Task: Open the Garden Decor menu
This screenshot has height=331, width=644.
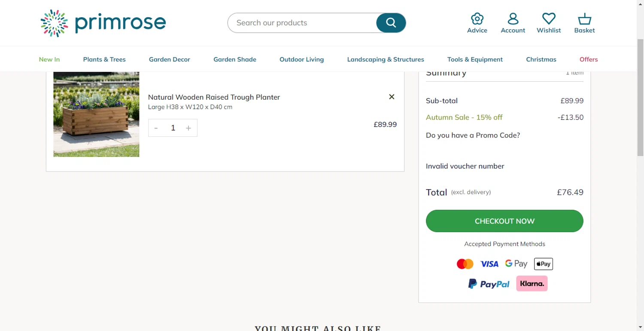Action: pyautogui.click(x=170, y=59)
